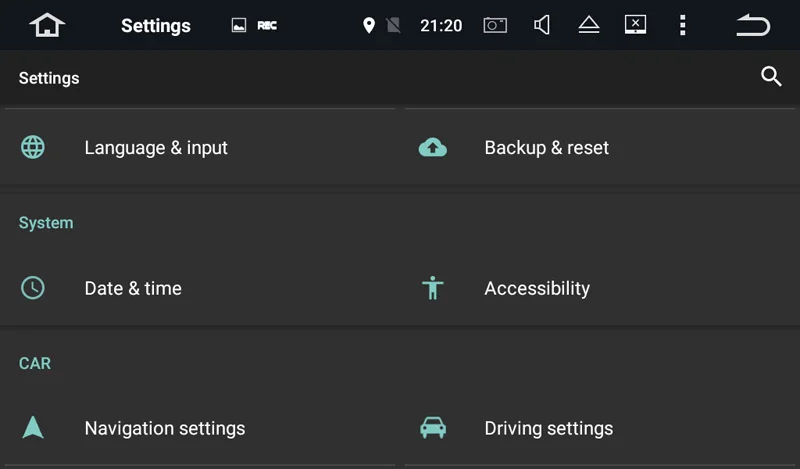Open the three-dot overflow menu
Viewport: 800px width, 469px height.
pos(682,25)
